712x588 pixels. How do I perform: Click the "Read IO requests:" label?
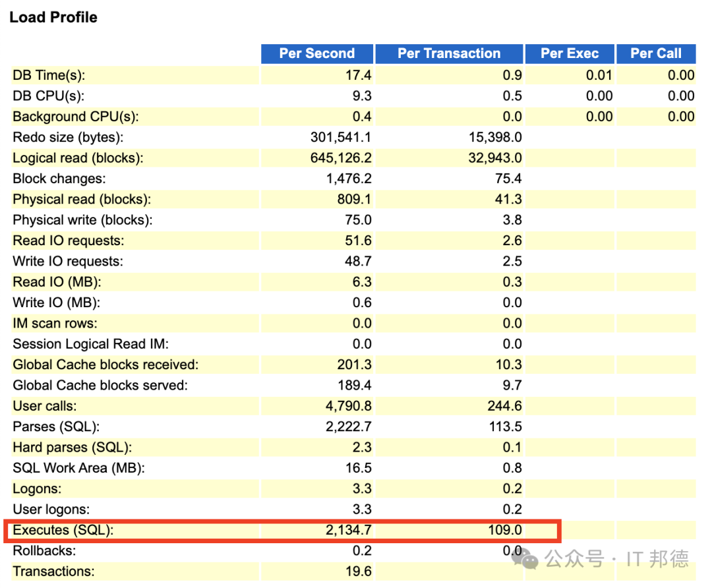(x=69, y=241)
